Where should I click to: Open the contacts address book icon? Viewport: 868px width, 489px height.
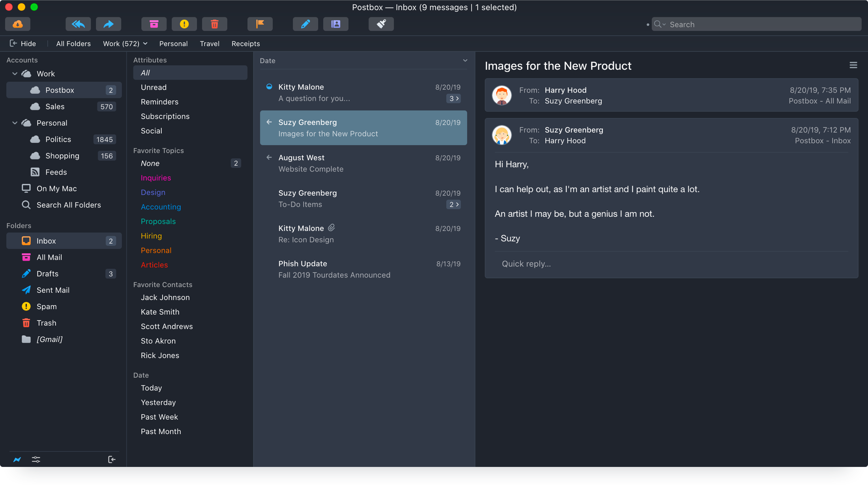336,24
